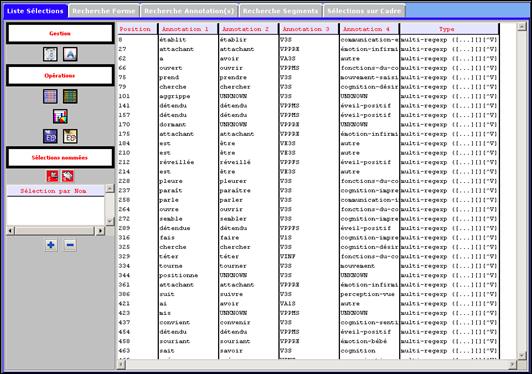Click the document icon under Gestion
Viewport: 532px width, 374px height.
50,54
